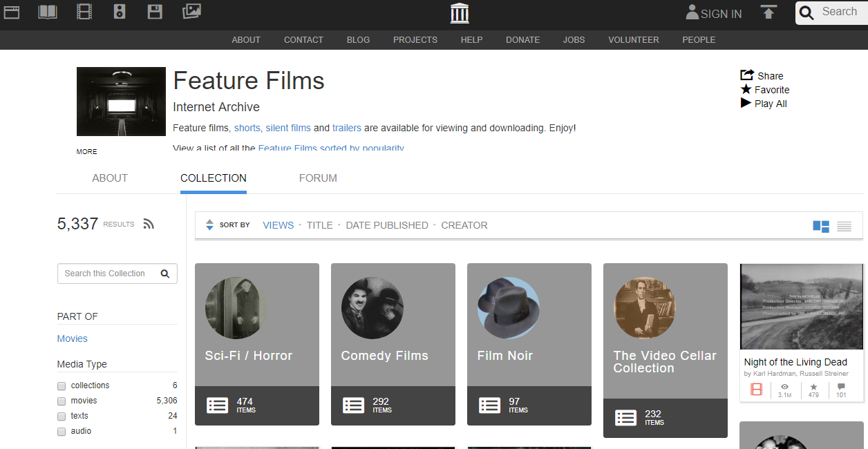Open CONTACT in the navigation bar
The height and width of the screenshot is (449, 868).
[303, 39]
